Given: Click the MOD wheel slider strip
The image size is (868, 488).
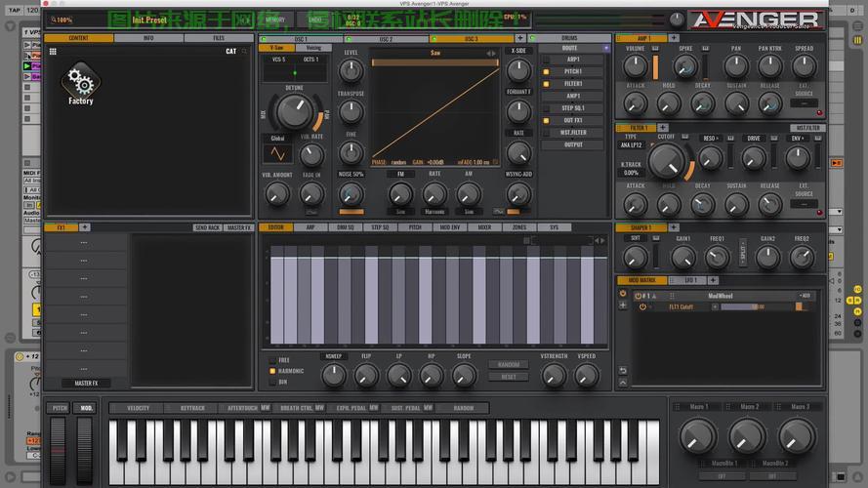Looking at the screenshot, I should click(x=84, y=450).
